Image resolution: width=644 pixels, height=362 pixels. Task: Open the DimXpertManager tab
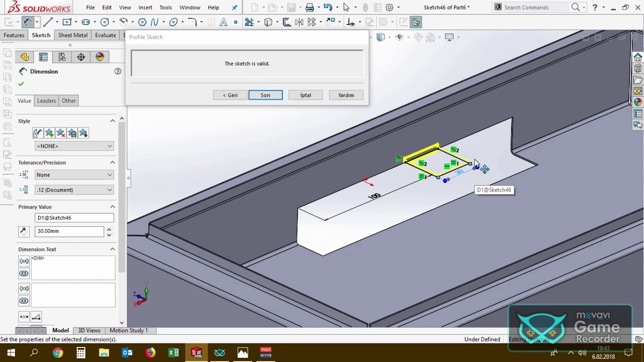81,57
